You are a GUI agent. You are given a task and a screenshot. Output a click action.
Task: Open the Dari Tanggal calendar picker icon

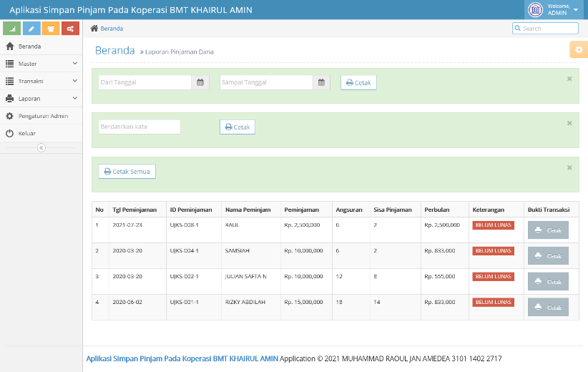pos(200,82)
